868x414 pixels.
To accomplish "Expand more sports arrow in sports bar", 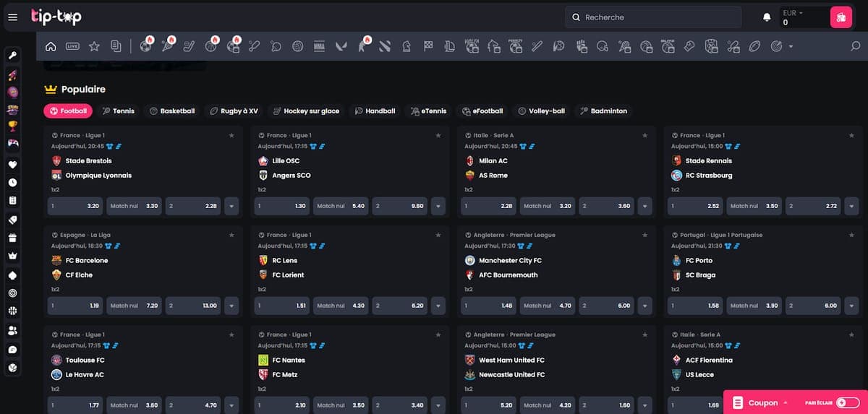I will pyautogui.click(x=791, y=46).
